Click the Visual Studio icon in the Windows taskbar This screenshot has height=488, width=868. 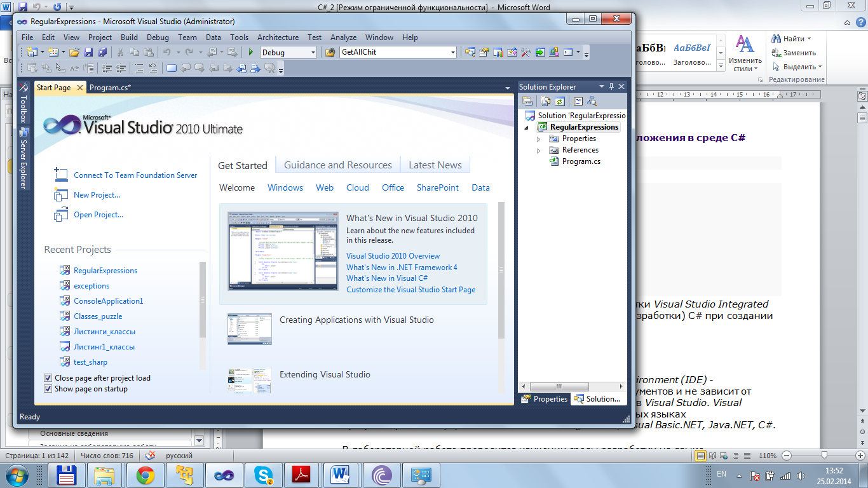click(223, 475)
